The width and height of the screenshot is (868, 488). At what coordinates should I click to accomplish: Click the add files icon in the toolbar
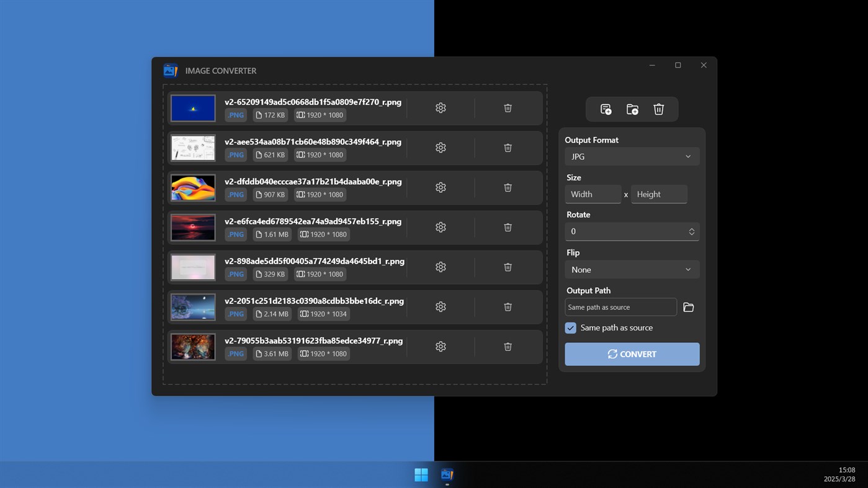[x=605, y=109]
